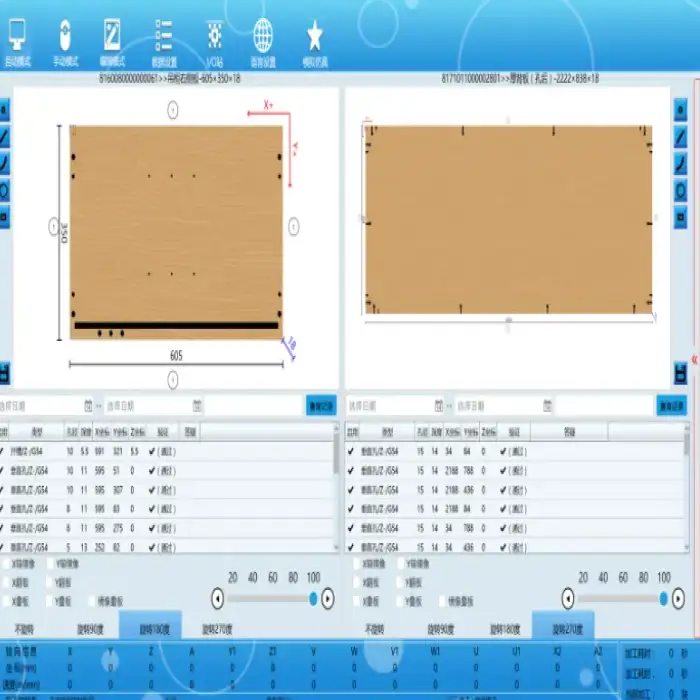Open second date picker calendar in left panel
This screenshot has width=700, height=700.
point(198,406)
